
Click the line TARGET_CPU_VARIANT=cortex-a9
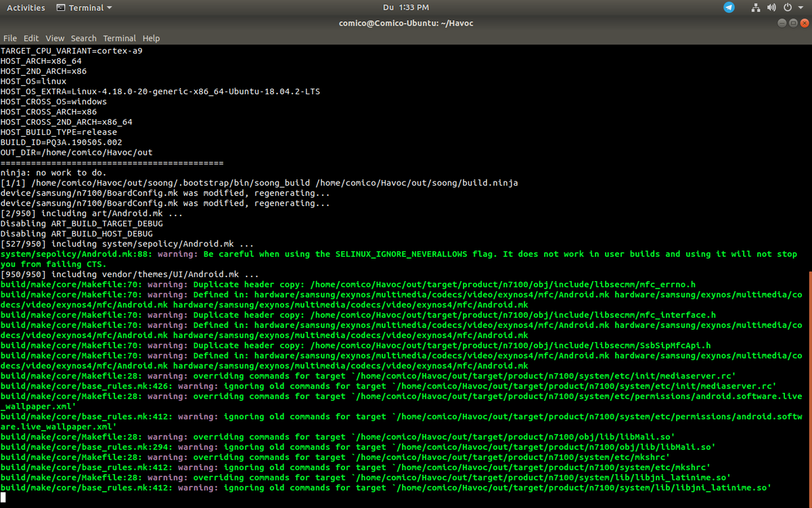pyautogui.click(x=72, y=51)
